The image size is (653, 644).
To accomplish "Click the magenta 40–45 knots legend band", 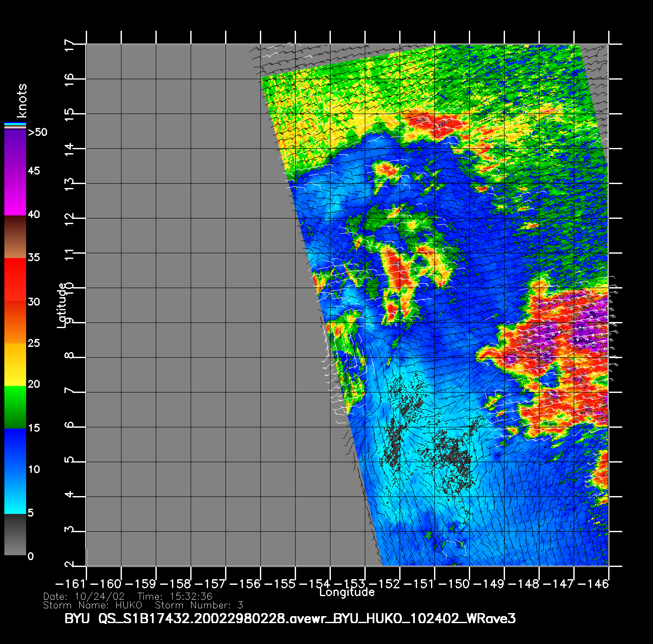I will click(x=15, y=194).
